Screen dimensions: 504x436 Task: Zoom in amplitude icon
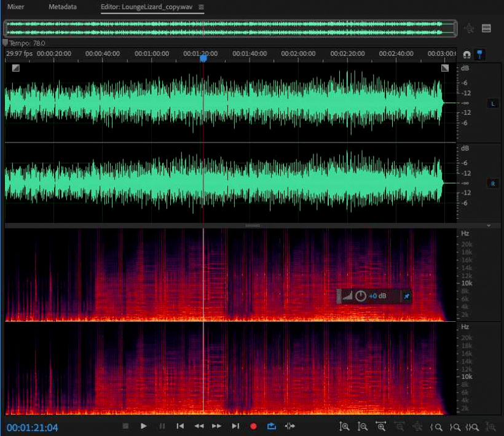(x=344, y=427)
